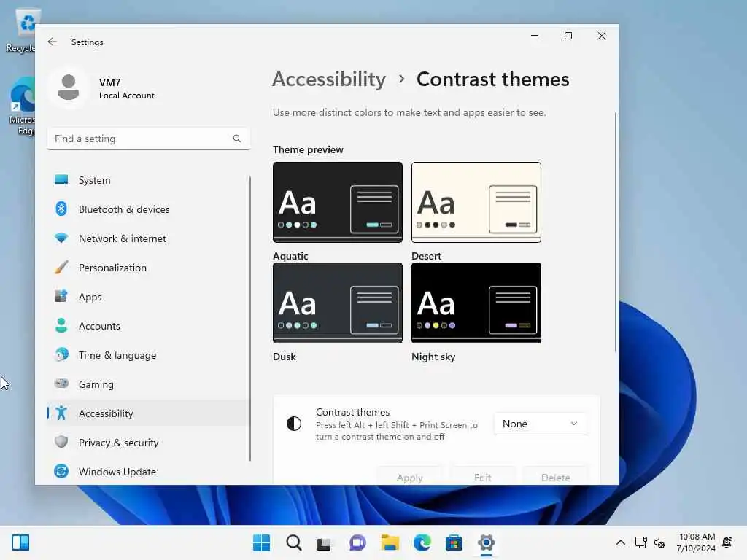Click the Accessibility figure icon
This screenshot has height=560, width=747.
tap(61, 413)
